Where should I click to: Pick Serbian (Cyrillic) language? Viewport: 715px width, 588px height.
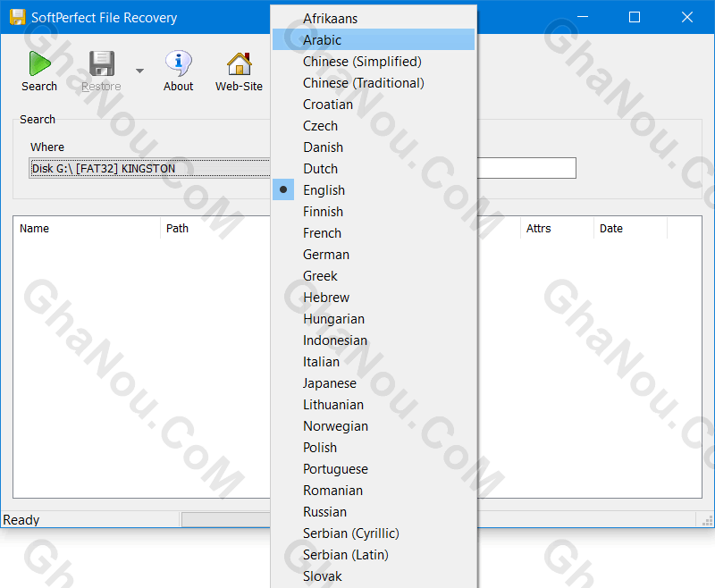[x=374, y=533]
